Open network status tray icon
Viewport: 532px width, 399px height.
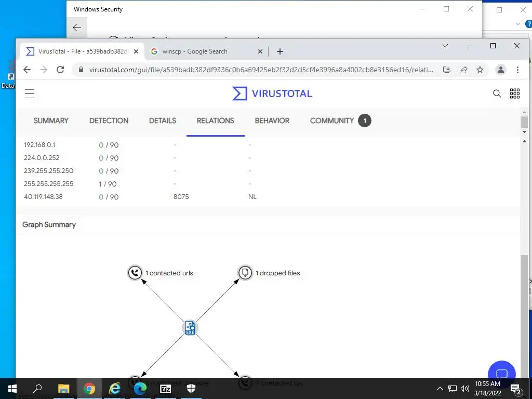[x=453, y=389]
